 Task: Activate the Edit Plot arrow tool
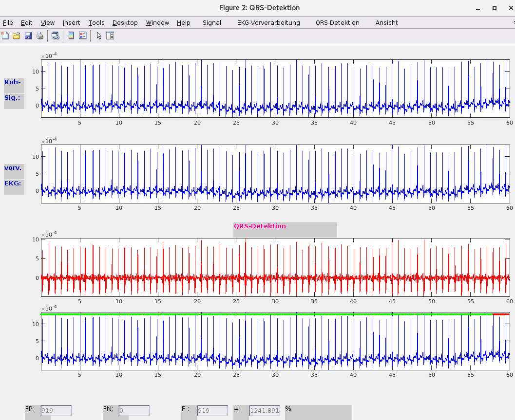99,36
